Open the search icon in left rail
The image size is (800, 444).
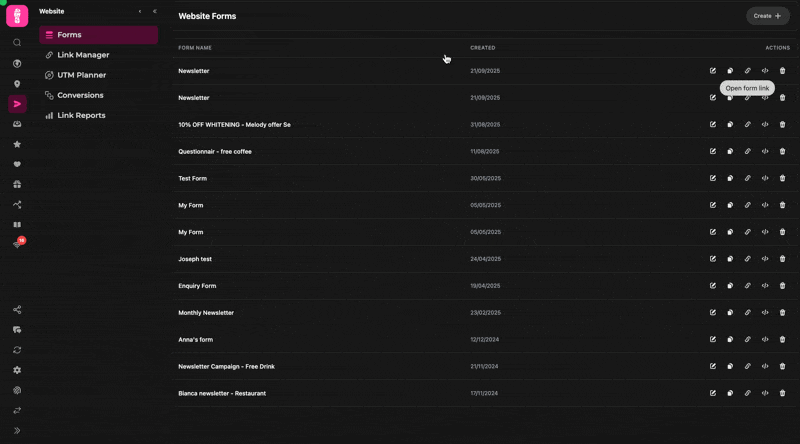17,43
